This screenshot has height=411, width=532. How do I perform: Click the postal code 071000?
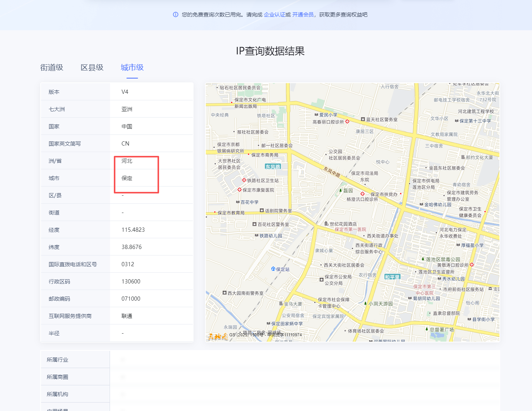131,299
